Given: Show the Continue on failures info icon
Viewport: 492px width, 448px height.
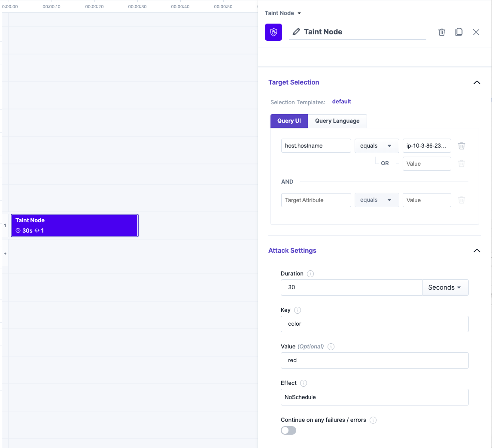Looking at the screenshot, I should point(373,420).
